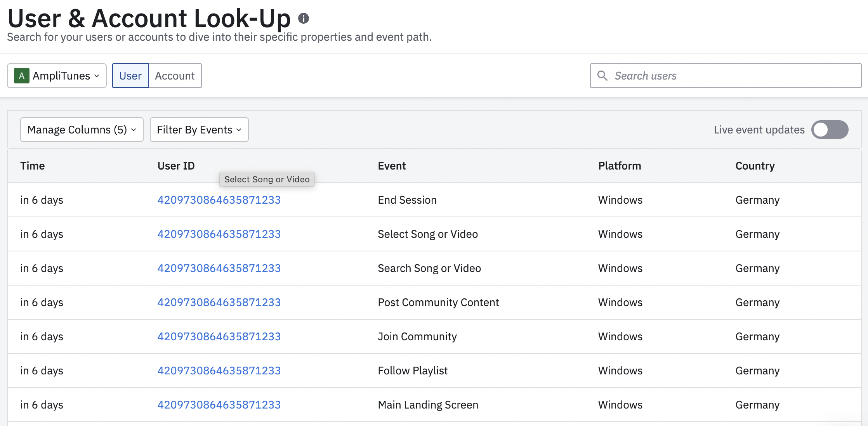This screenshot has height=426, width=868.
Task: Click the magnifier icon in the search box
Action: 602,76
